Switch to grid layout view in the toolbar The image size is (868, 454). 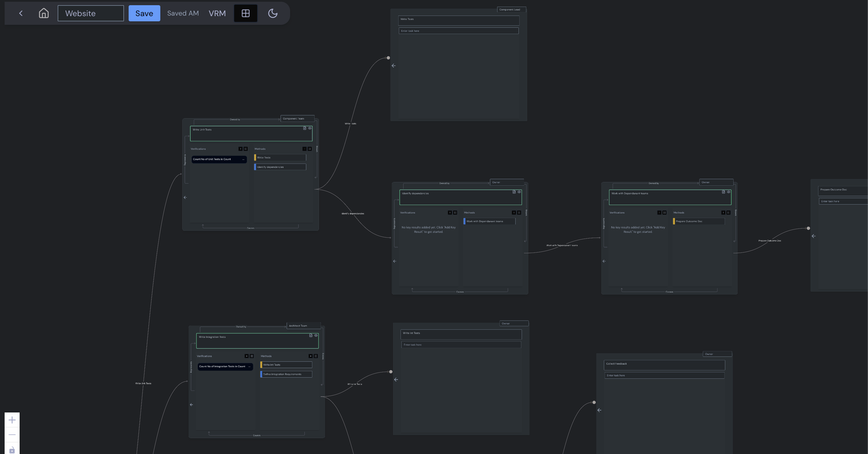pos(245,13)
